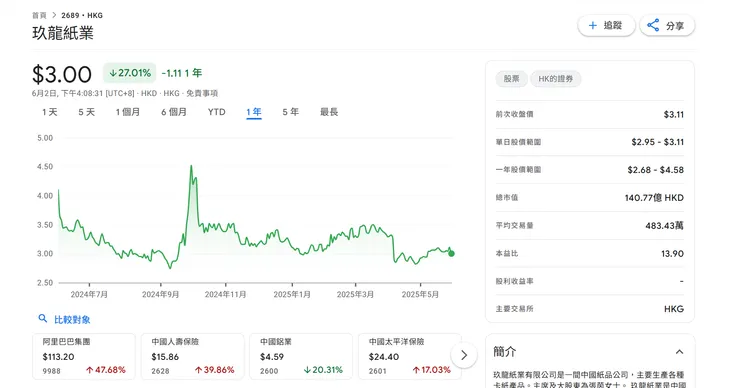Click the 一年股價範圍 value $2.68 - $4.58
Screen dimensions: 740x388
(656, 170)
